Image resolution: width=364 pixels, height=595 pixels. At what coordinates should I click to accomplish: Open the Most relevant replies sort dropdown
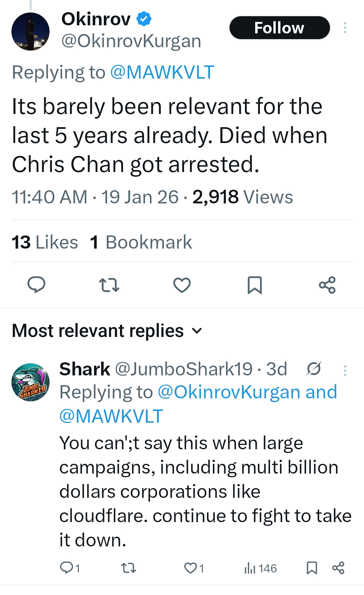pos(197,331)
